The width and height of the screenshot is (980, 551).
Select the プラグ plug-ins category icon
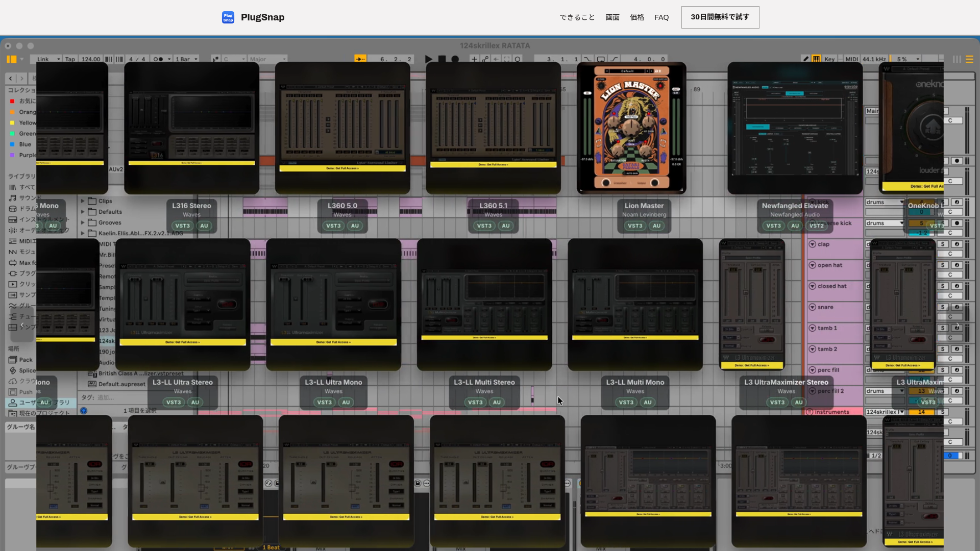[13, 273]
